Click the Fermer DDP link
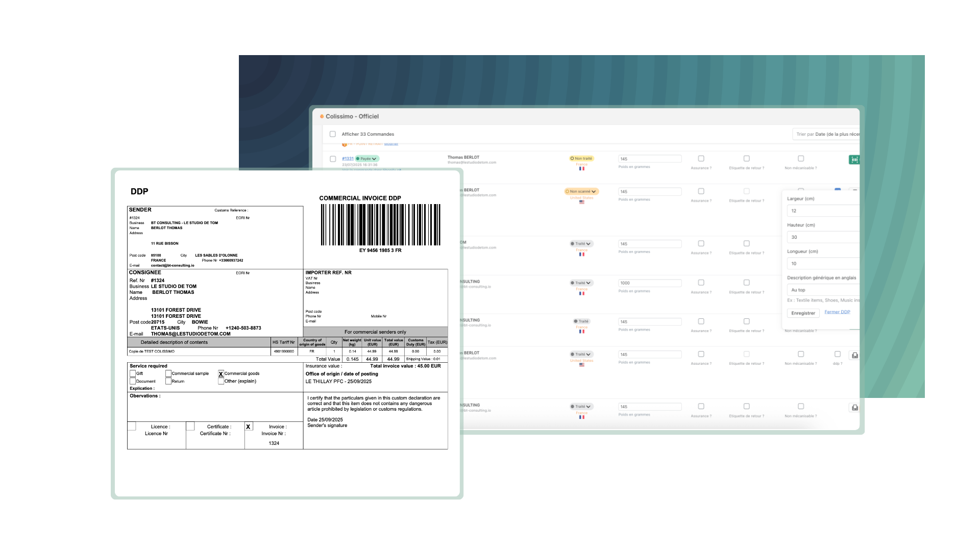This screenshot has width=980, height=551. pos(837,312)
